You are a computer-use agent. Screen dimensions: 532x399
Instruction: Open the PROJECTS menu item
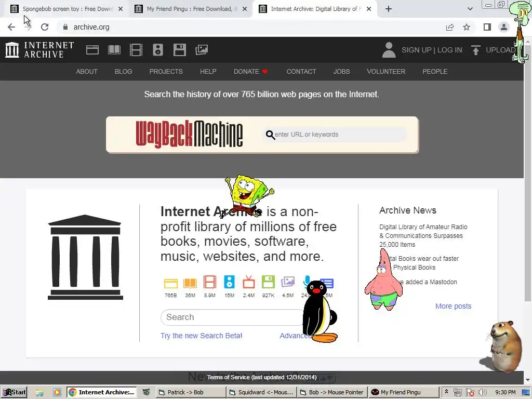point(166,72)
